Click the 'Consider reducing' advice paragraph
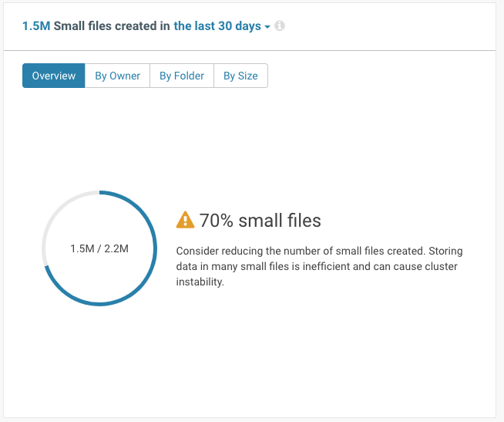 [319, 266]
